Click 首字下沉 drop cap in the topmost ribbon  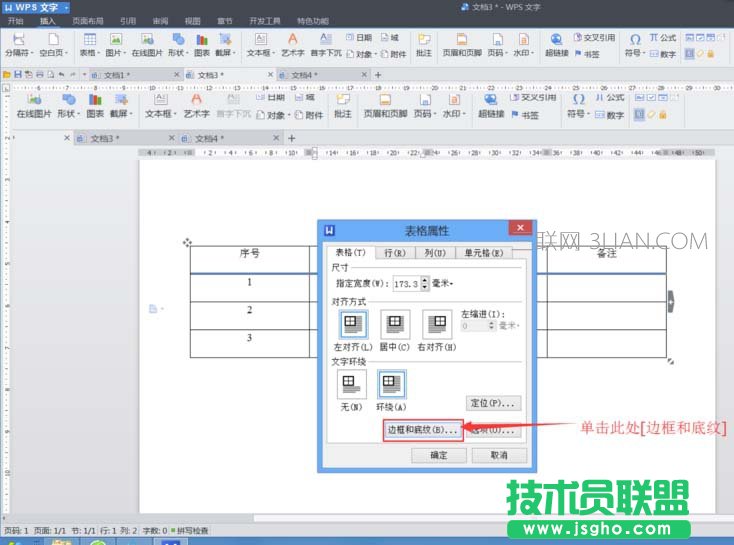[326, 44]
